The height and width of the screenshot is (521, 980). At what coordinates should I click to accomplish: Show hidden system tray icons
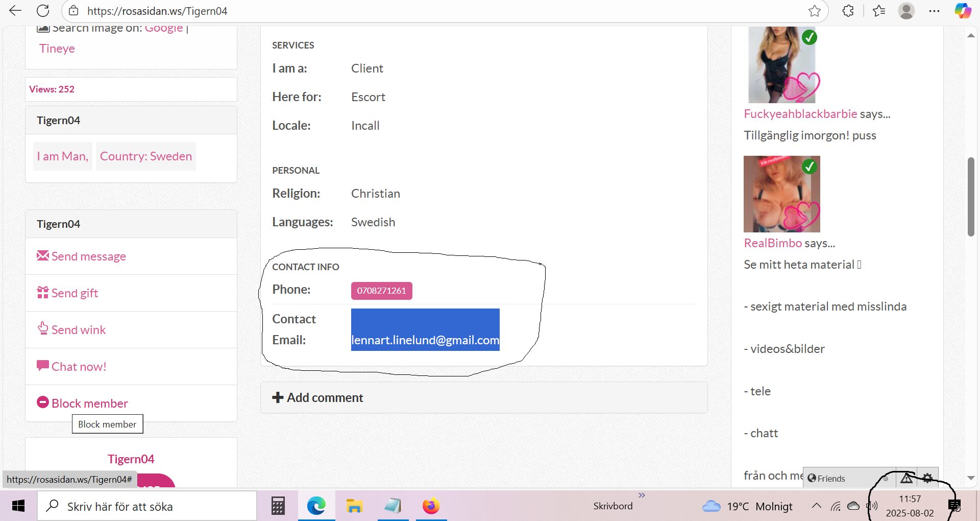click(816, 506)
